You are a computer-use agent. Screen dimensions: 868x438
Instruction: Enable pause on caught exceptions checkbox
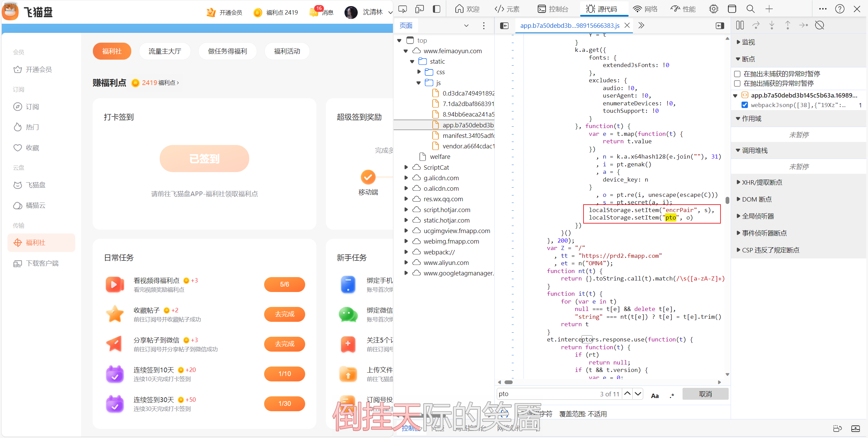click(737, 83)
